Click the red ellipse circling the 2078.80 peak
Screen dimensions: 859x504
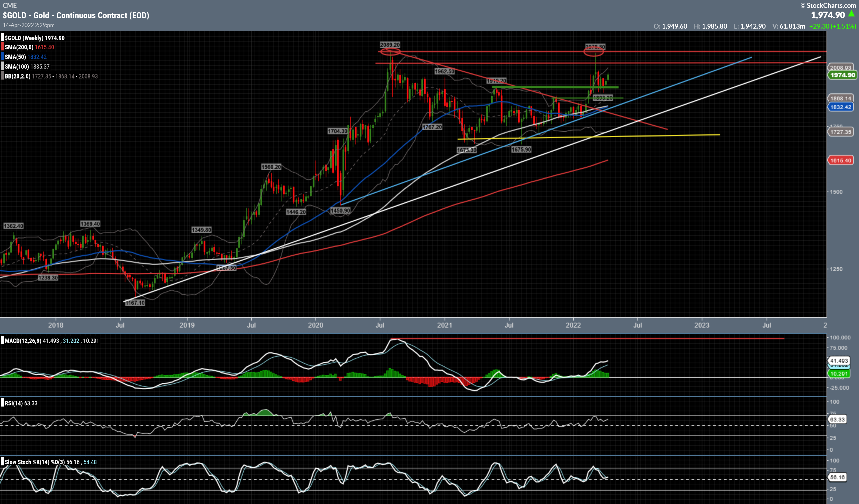[593, 52]
